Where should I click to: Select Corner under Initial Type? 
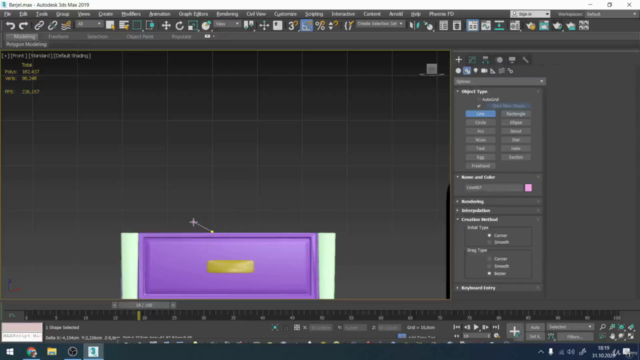pyautogui.click(x=489, y=236)
